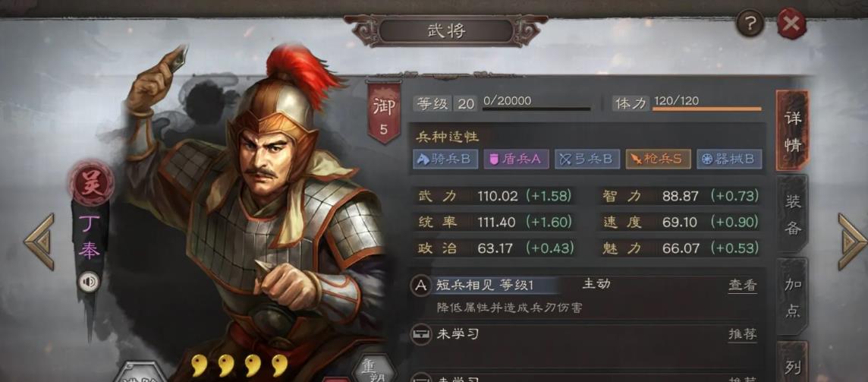Close the general panel with red X
The width and height of the screenshot is (868, 382).
[x=791, y=24]
